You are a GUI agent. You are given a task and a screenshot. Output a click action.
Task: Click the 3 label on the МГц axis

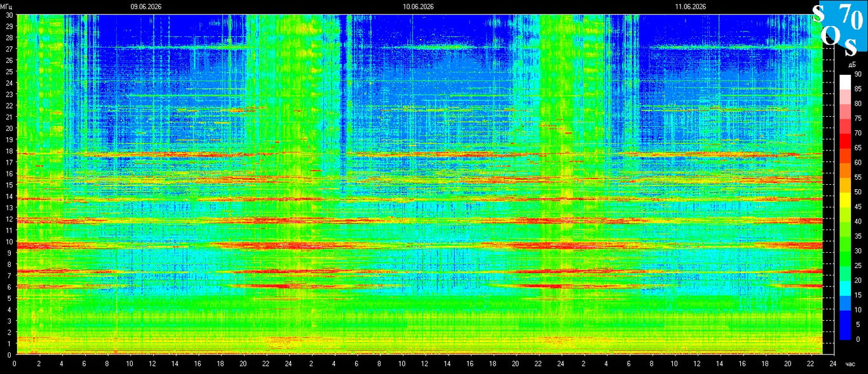pos(10,321)
